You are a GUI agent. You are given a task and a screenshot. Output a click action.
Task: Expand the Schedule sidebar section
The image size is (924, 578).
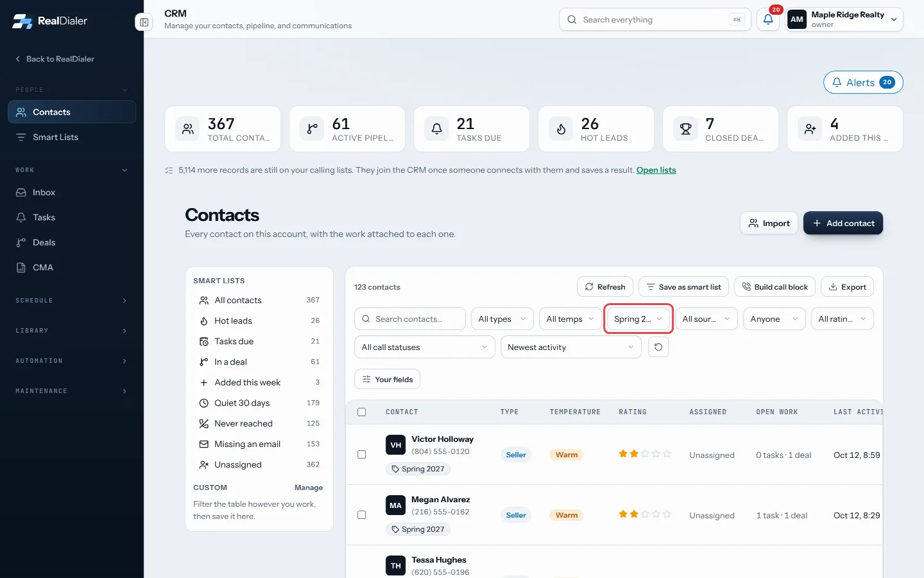click(x=72, y=301)
